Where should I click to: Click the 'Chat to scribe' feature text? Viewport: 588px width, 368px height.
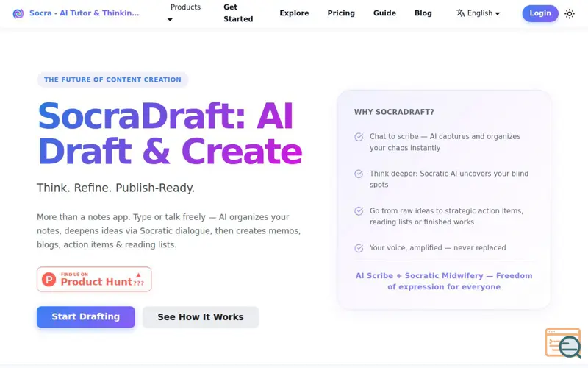(445, 142)
